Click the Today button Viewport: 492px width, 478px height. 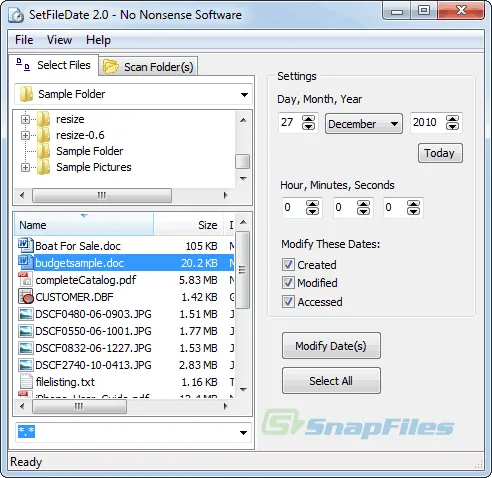(x=440, y=153)
